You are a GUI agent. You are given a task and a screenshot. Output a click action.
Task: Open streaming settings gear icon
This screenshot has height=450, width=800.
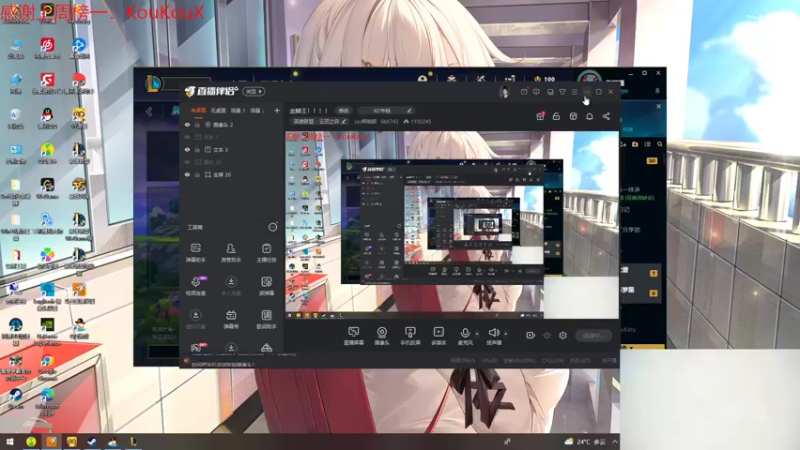coord(563,335)
